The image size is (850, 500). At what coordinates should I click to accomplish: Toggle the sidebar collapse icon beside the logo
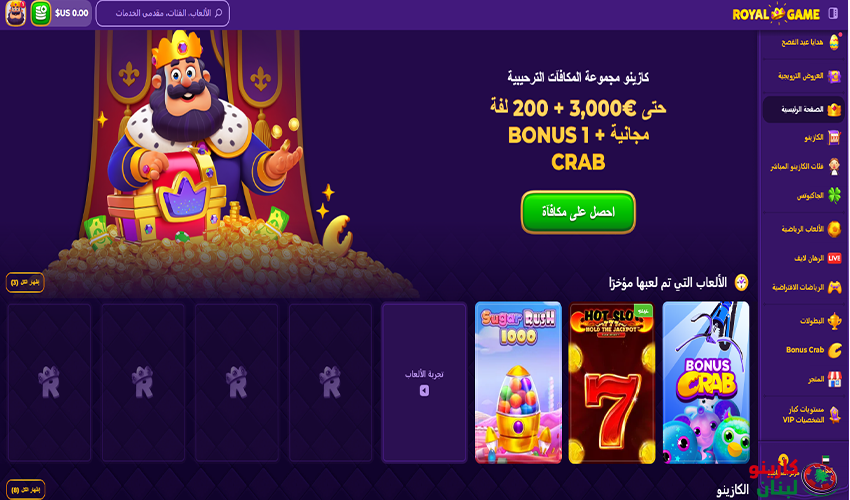click(833, 14)
